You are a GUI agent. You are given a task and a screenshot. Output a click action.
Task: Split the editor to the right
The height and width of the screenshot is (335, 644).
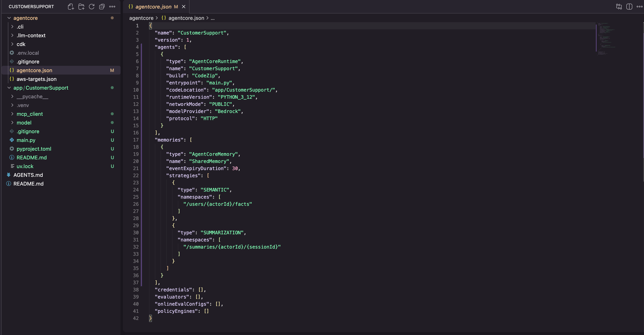pos(629,7)
